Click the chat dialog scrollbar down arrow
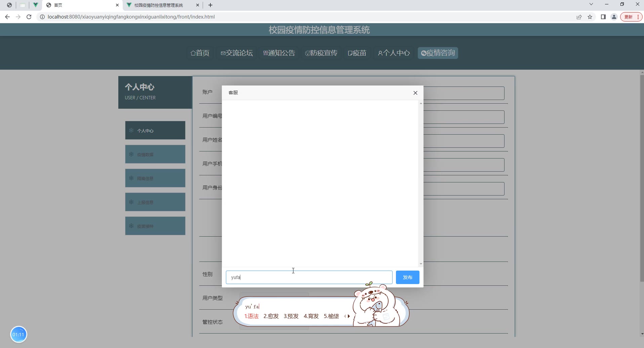 tap(421, 264)
